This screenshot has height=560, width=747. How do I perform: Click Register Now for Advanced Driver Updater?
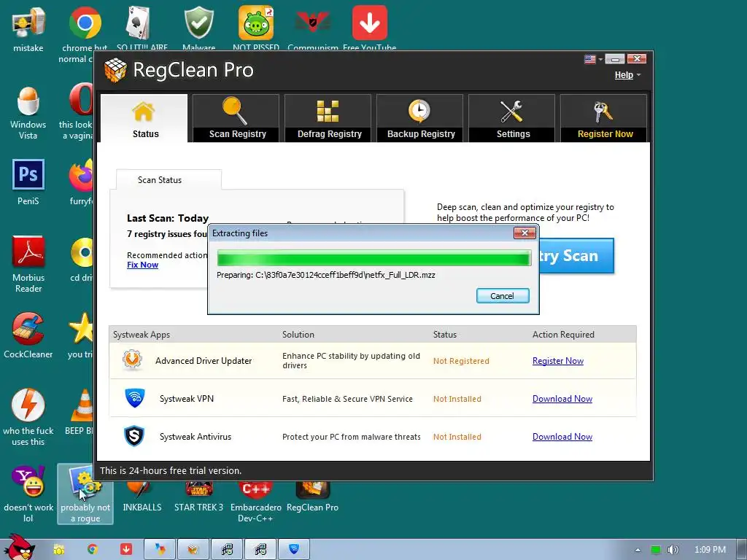pyautogui.click(x=558, y=361)
